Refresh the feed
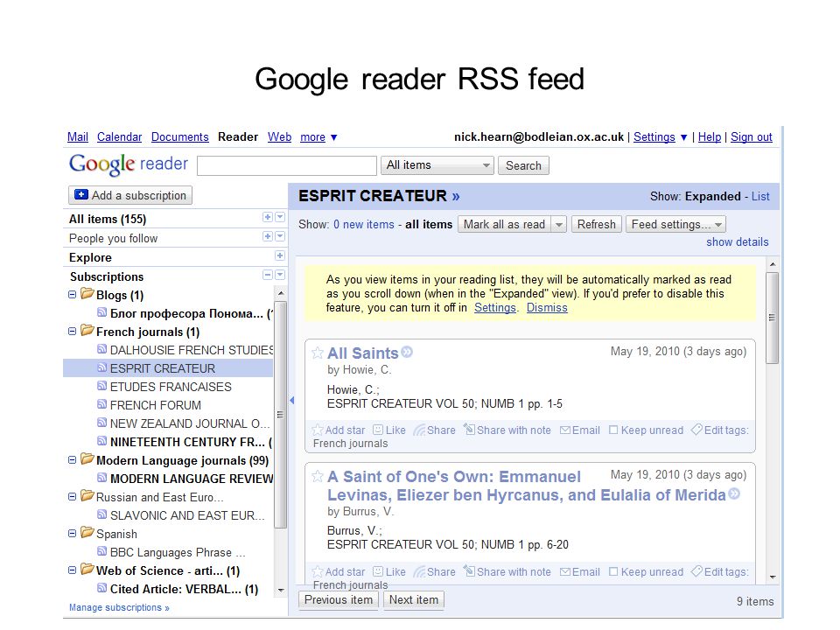840x630 pixels. coord(596,225)
